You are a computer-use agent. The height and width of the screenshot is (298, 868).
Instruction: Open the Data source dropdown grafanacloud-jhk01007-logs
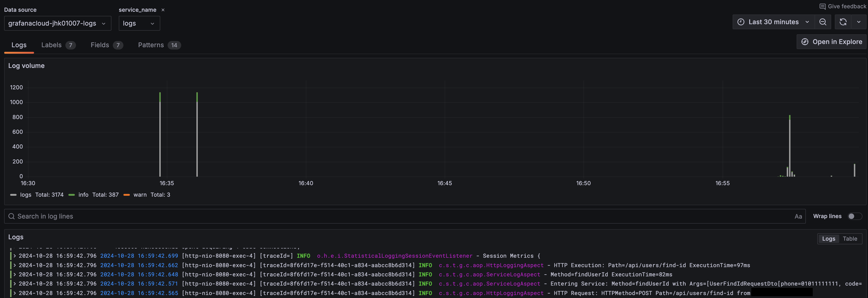coord(57,23)
